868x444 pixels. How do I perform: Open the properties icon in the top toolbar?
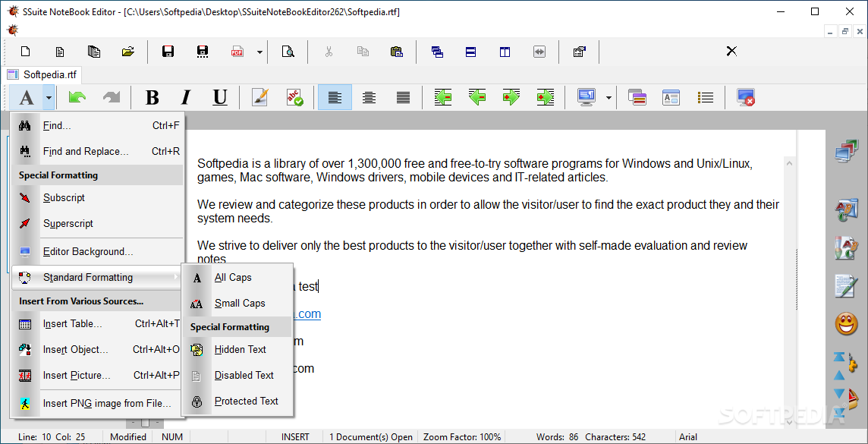(580, 52)
